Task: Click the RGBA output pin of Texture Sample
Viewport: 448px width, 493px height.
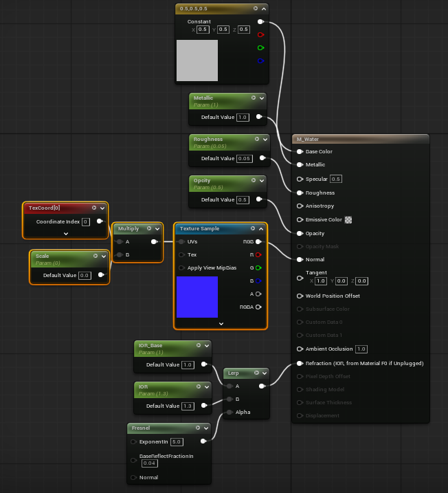Action: pos(258,307)
